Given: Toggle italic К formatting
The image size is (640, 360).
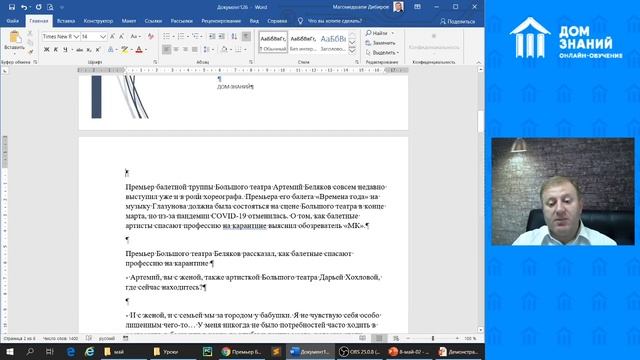Looking at the screenshot, I should pyautogui.click(x=56, y=49).
